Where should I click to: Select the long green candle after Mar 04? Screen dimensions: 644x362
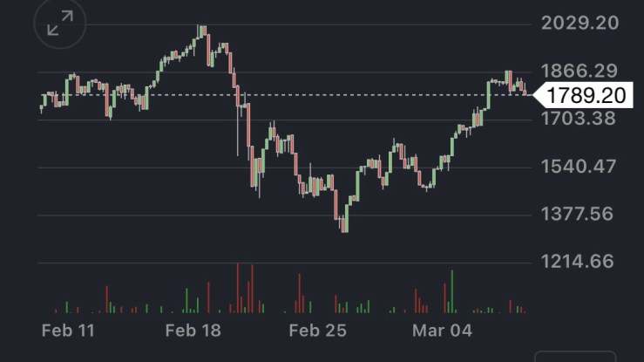point(486,96)
